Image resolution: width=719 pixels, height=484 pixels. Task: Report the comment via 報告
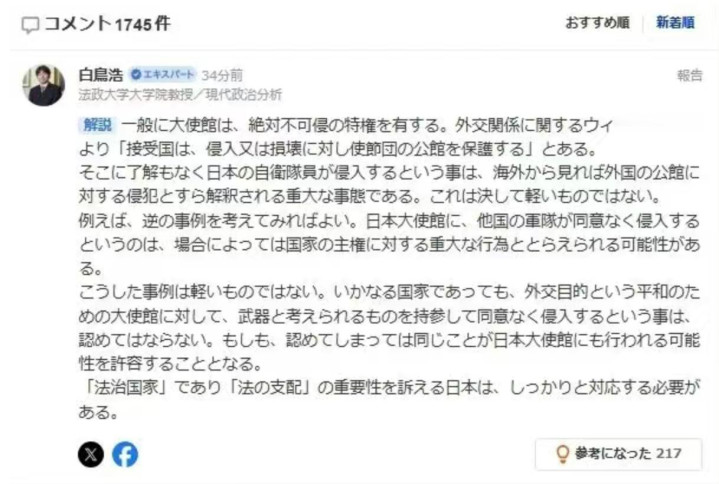click(x=690, y=75)
